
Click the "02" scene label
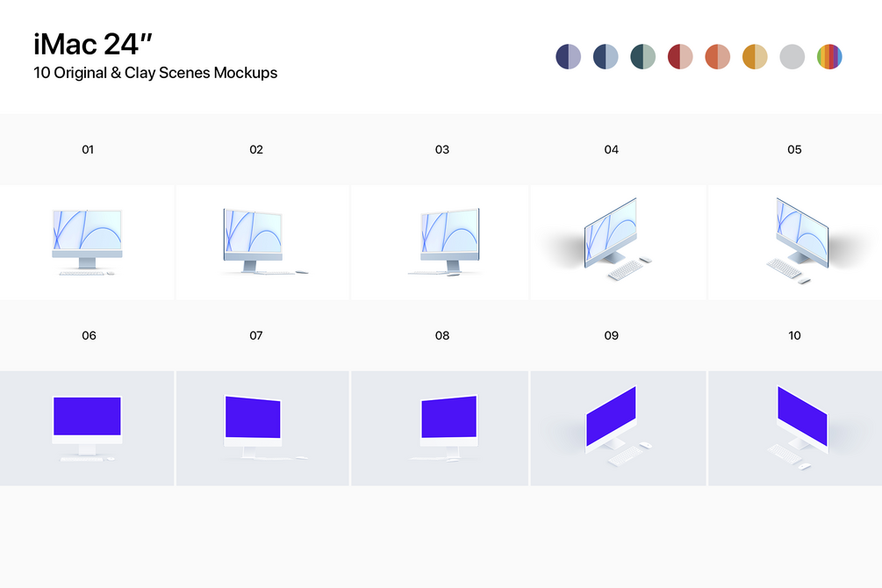(256, 150)
